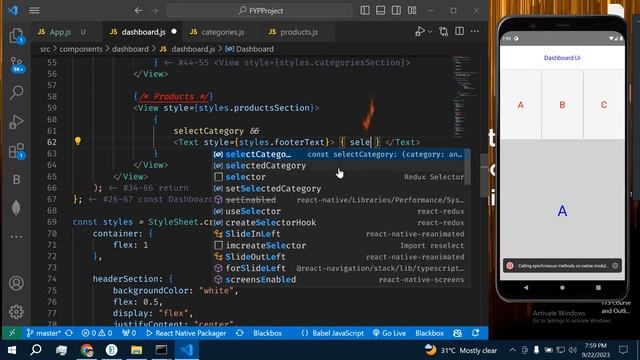Tap the emulator home navigation button
Image resolution: width=640 pixels, height=360 pixels.
point(562,287)
